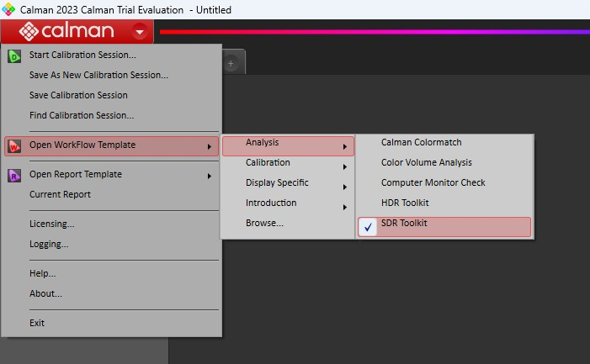Choose Browse... for workflow templates
Screen dimensions: 590x364
(264, 223)
